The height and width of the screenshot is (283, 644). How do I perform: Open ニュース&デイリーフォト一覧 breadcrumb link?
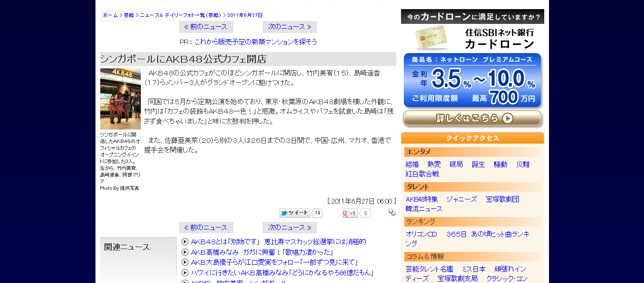[x=180, y=15]
